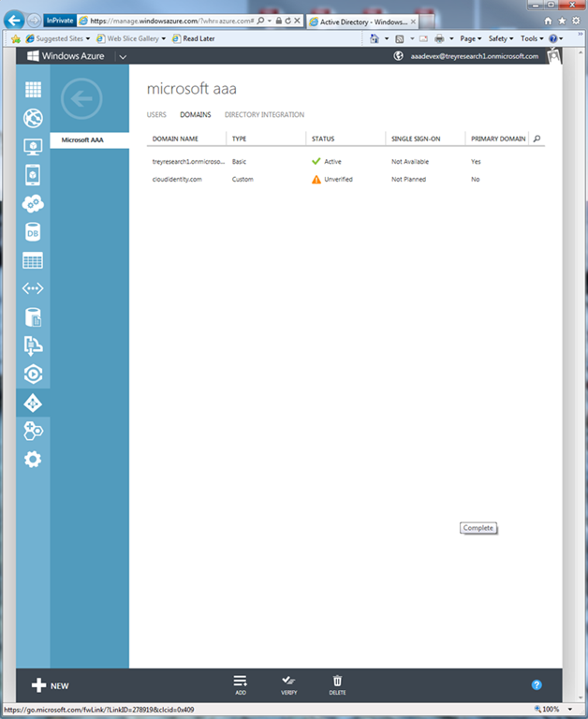Open the import document arrow sidebar icon
This screenshot has height=719, width=588.
point(33,345)
